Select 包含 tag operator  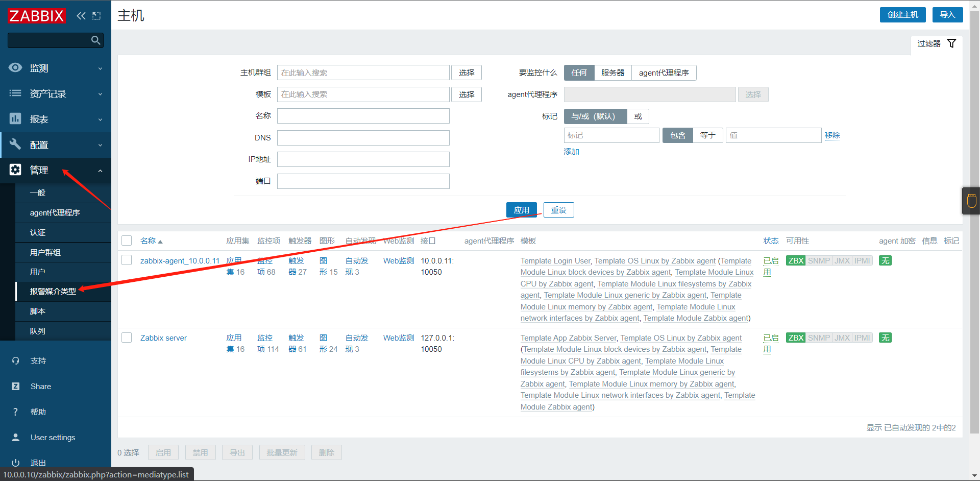(x=678, y=135)
